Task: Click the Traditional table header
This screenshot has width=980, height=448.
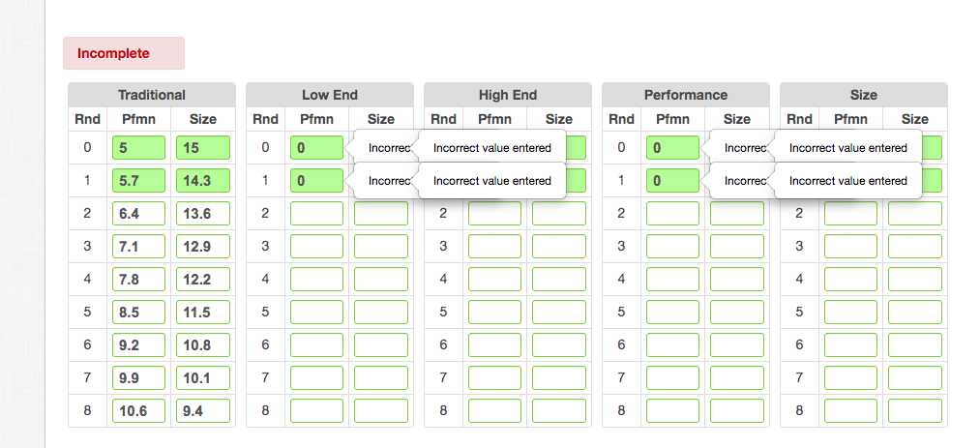Action: (152, 95)
